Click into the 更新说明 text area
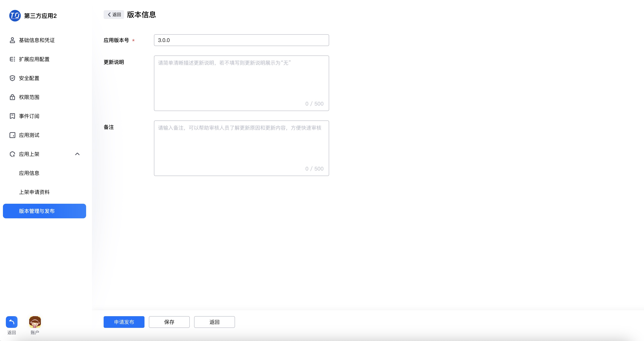The image size is (644, 341). pos(242,83)
